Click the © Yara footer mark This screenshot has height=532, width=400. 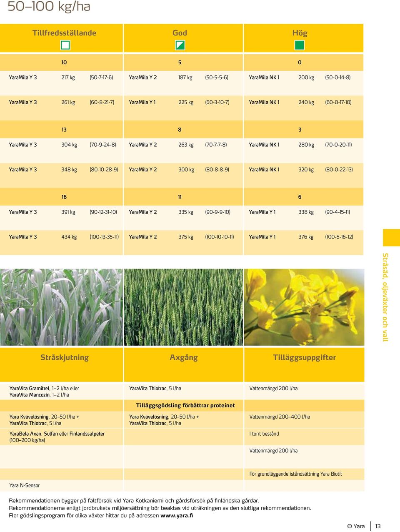(x=356, y=526)
